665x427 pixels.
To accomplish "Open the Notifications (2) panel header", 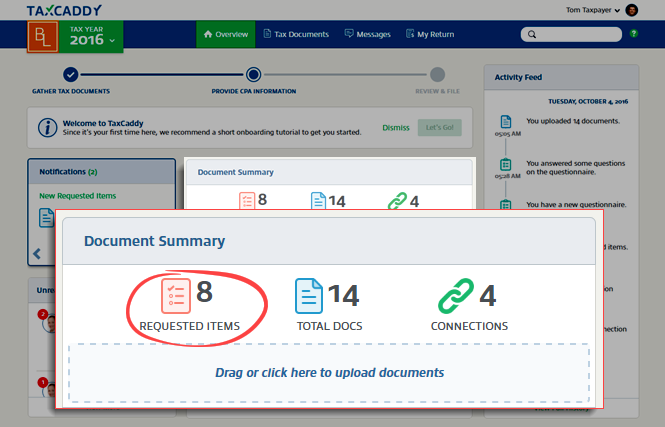I will (102, 172).
